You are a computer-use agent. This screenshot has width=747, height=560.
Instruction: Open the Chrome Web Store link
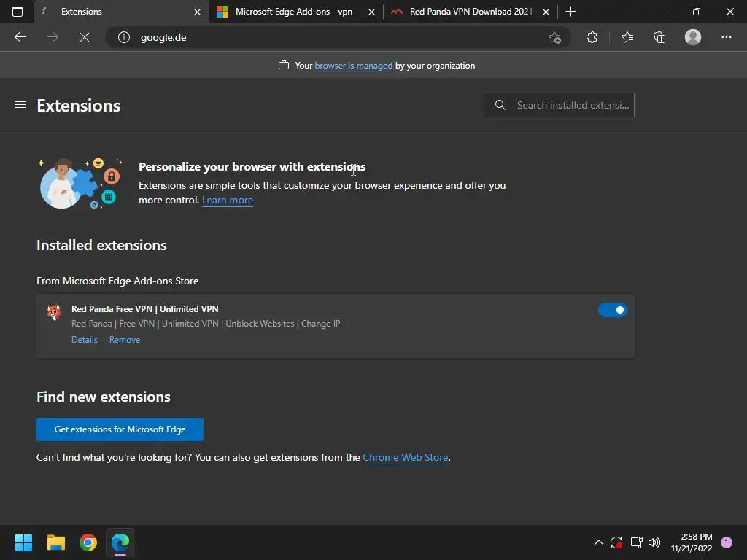406,458
